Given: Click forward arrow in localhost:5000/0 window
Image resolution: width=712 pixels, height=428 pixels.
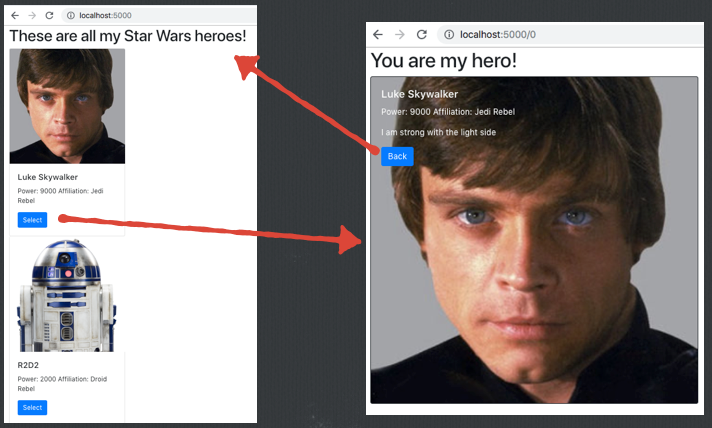Looking at the screenshot, I should pyautogui.click(x=400, y=34).
